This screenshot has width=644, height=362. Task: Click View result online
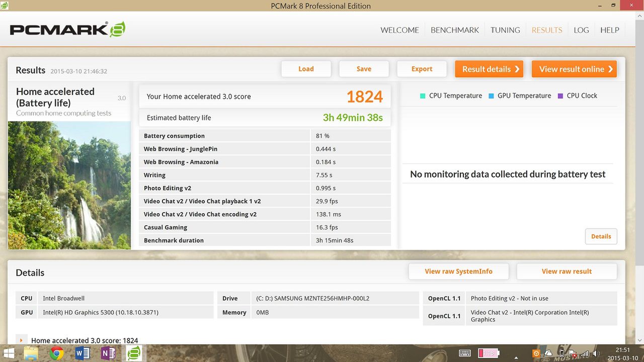pyautogui.click(x=574, y=69)
